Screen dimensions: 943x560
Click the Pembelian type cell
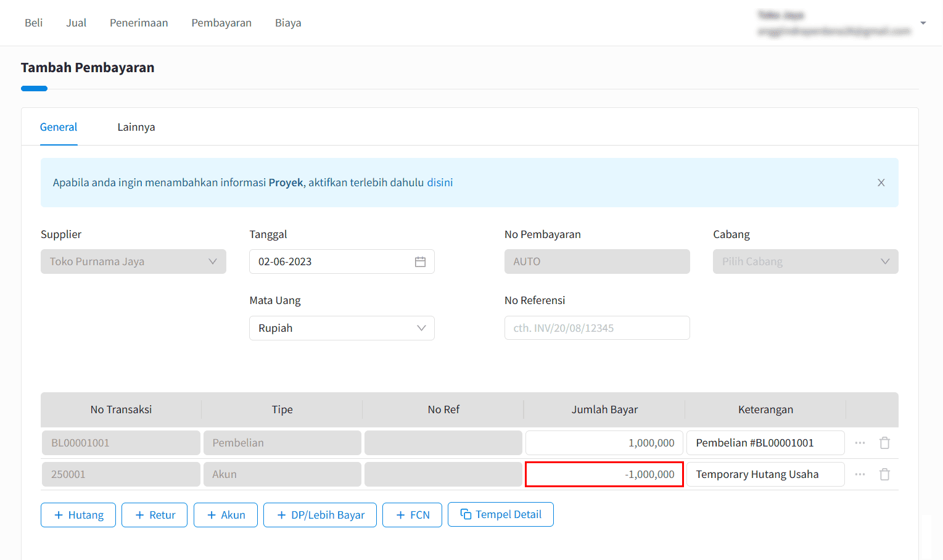coord(282,443)
